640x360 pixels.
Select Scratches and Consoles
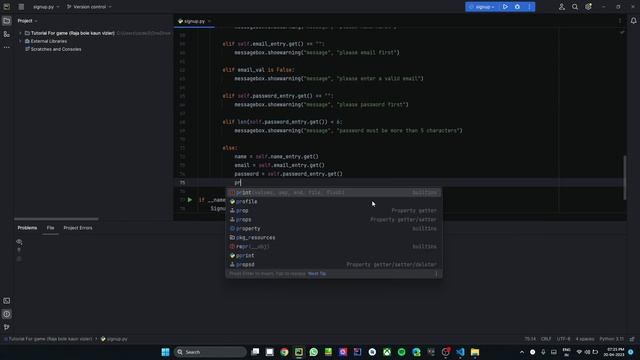pyautogui.click(x=56, y=49)
